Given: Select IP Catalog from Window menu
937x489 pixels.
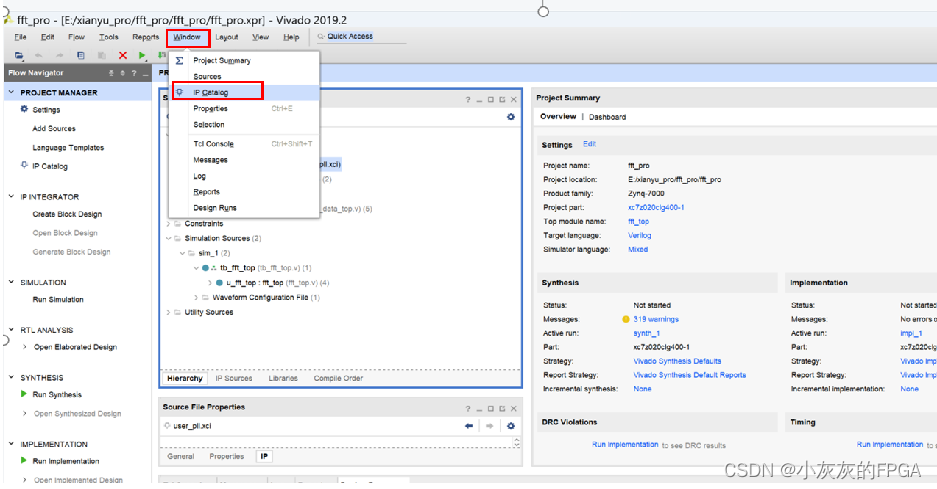Looking at the screenshot, I should tap(244, 92).
